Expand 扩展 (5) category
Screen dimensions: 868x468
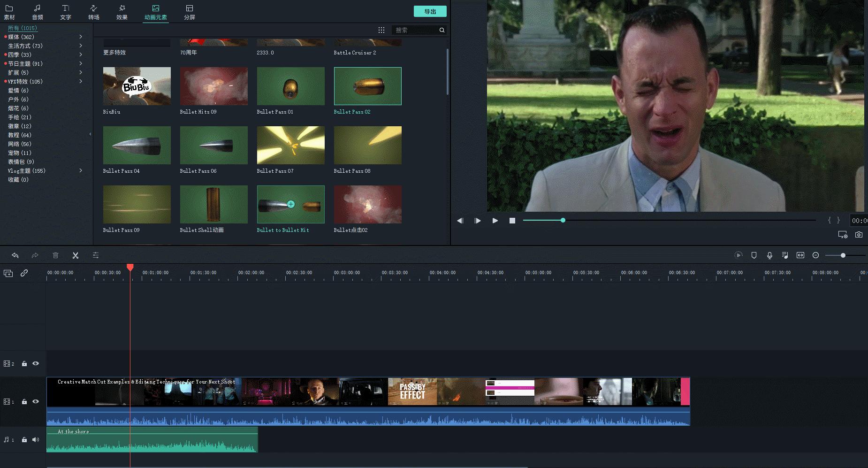[81, 72]
